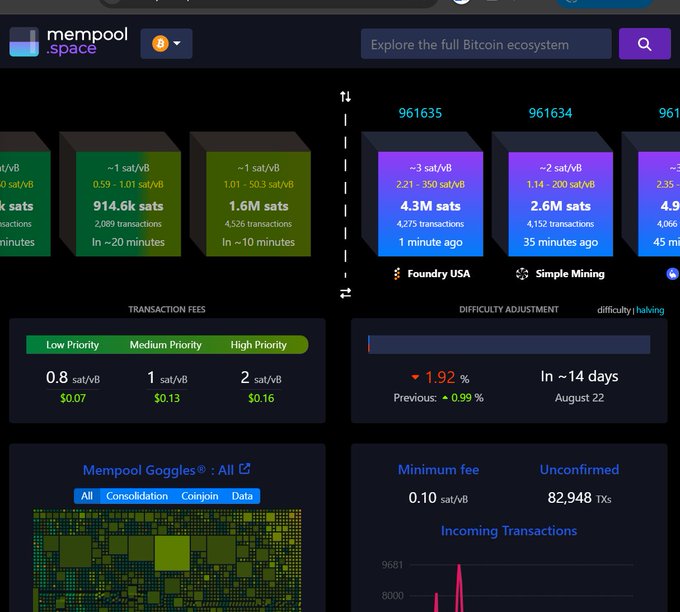Click the external link icon beside Goggles

(x=245, y=469)
